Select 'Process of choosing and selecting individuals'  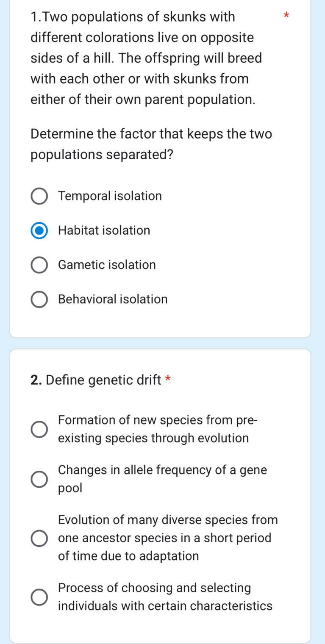click(39, 597)
